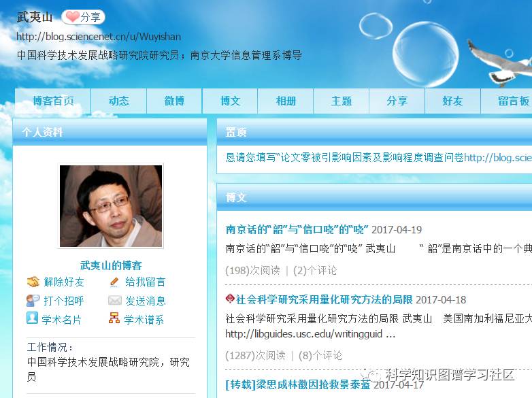Viewport: 532px width, 398px height.
Task: Switch to the 动态 tab
Action: [x=119, y=101]
